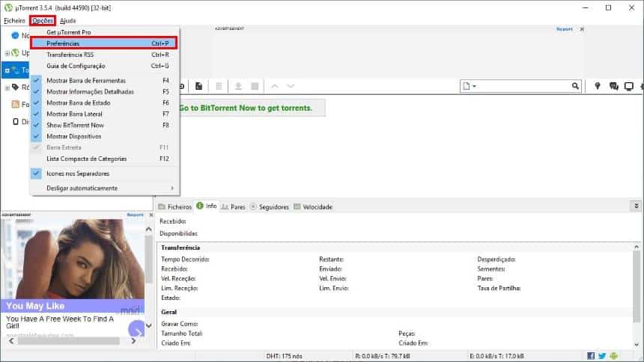Switch to the Seguidores tab
The height and width of the screenshot is (362, 644).
[269, 207]
